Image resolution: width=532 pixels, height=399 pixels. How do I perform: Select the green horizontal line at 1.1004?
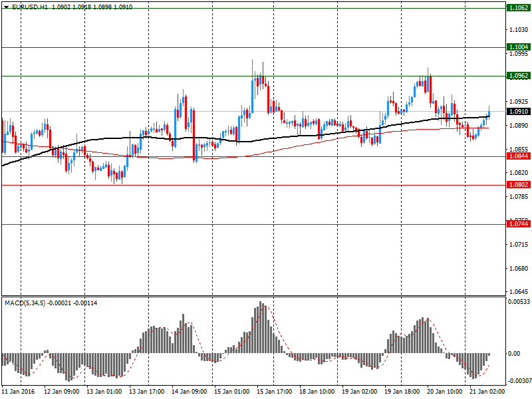253,47
